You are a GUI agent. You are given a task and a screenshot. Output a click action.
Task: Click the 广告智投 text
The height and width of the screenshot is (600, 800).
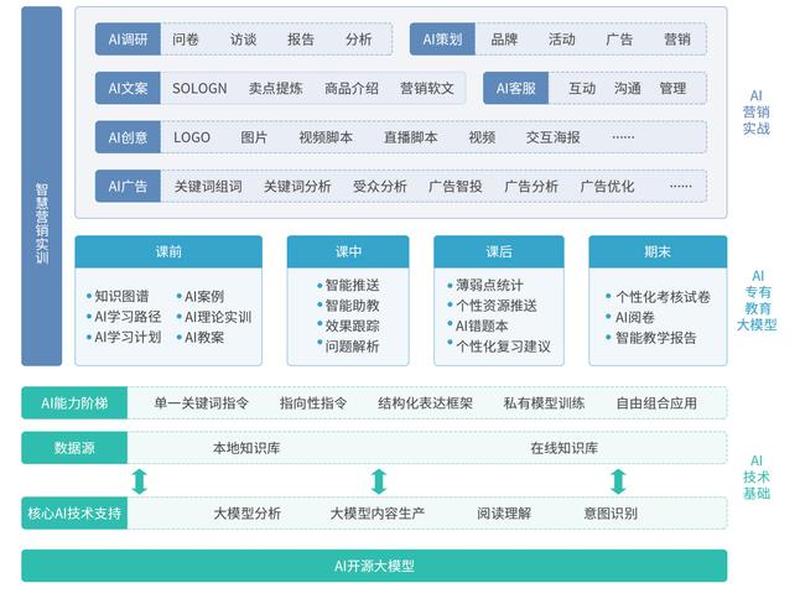point(456,186)
